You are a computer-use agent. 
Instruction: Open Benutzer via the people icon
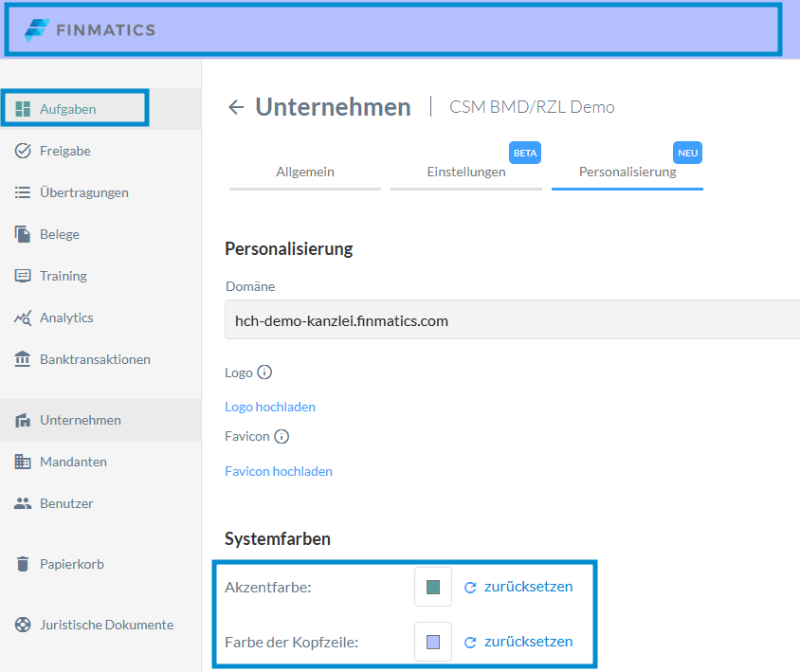pyautogui.click(x=24, y=502)
